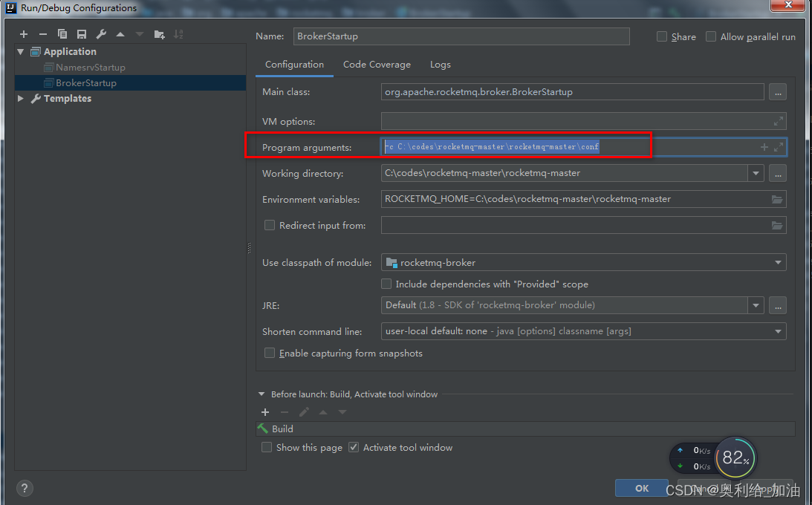Add a Before launch task

pos(265,412)
